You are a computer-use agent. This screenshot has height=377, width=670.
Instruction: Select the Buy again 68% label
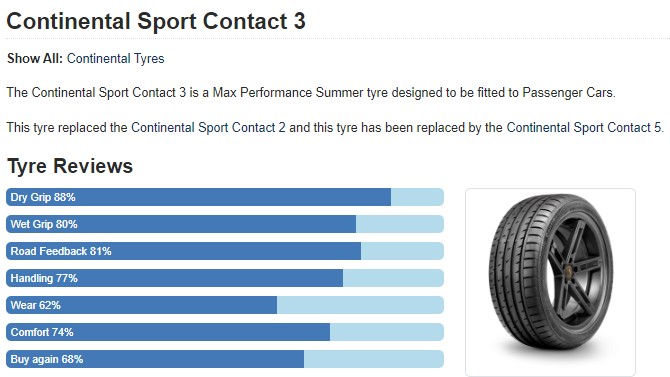pos(47,359)
